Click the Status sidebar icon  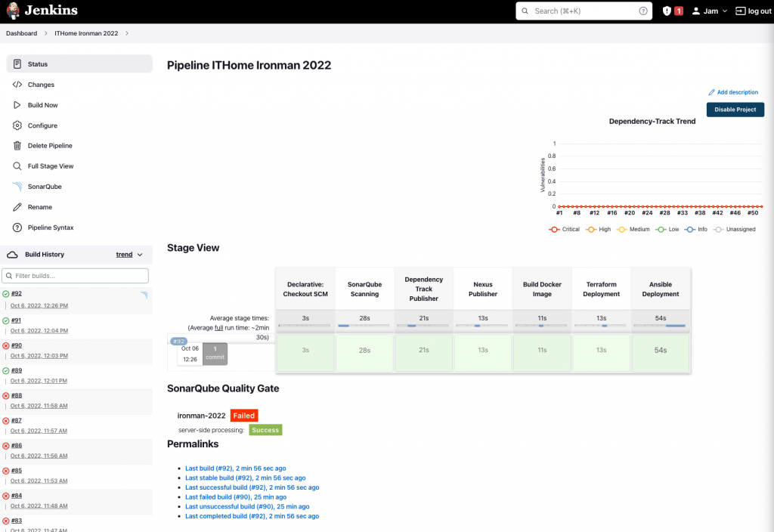click(17, 64)
